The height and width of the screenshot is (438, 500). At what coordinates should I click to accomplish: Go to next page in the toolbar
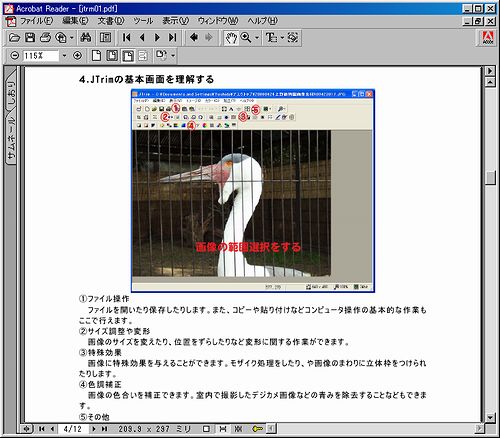click(x=157, y=38)
